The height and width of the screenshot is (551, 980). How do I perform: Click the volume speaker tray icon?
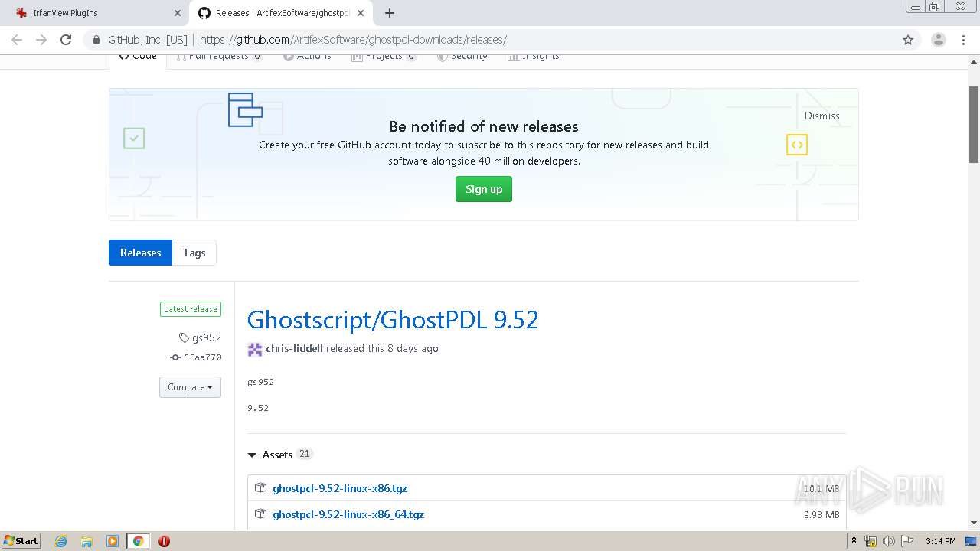(888, 541)
